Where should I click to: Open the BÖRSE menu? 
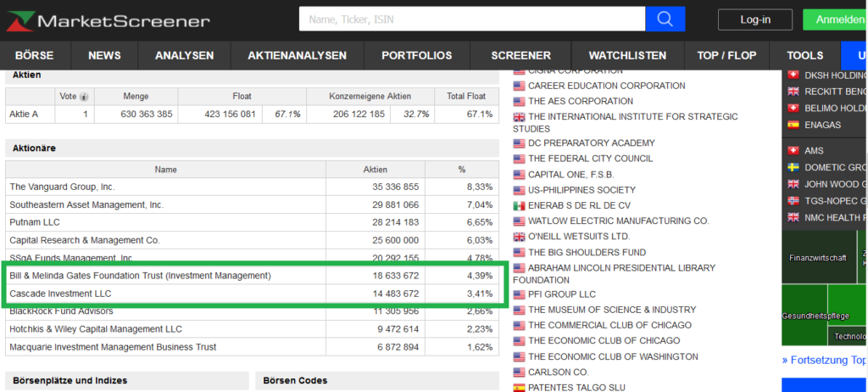click(34, 55)
